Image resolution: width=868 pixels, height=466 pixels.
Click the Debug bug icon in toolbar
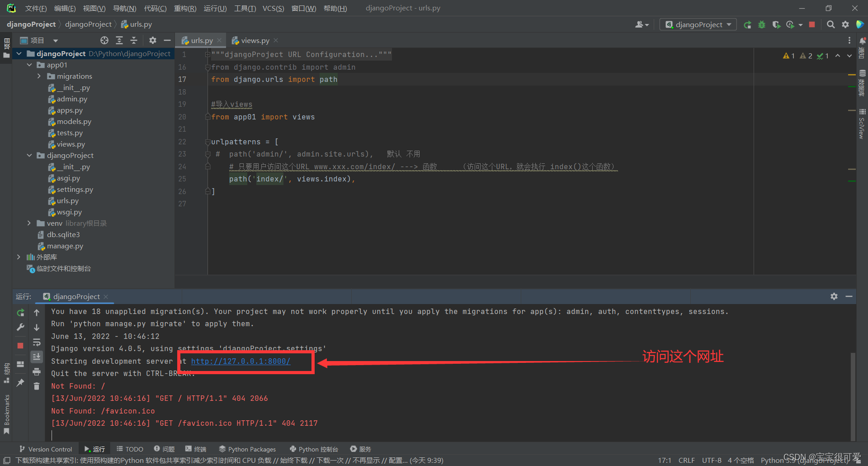point(762,25)
